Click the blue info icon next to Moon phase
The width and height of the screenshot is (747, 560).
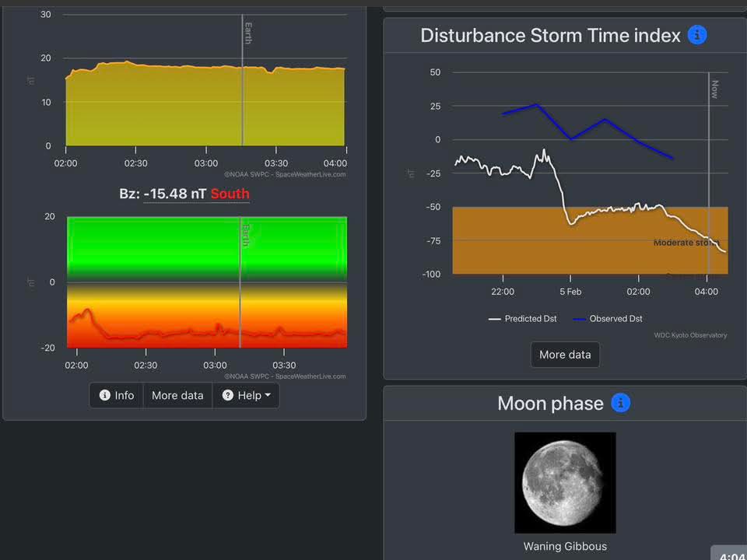pos(620,403)
